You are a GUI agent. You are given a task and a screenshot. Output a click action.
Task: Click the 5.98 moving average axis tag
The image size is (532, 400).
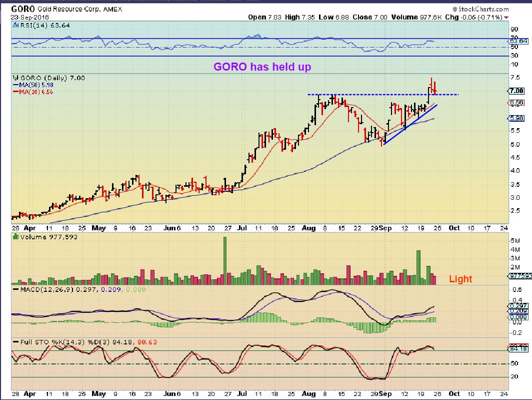click(516, 118)
